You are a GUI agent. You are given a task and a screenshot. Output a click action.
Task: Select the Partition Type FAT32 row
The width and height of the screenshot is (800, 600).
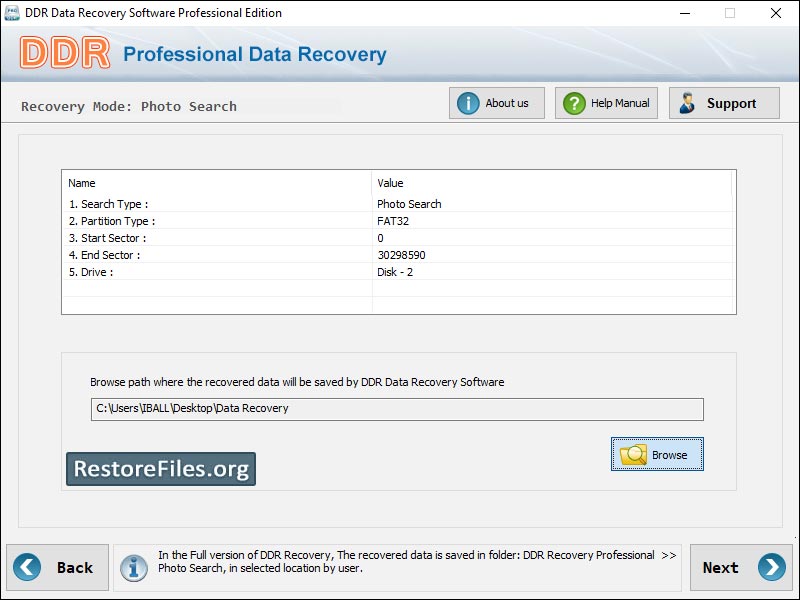400,221
